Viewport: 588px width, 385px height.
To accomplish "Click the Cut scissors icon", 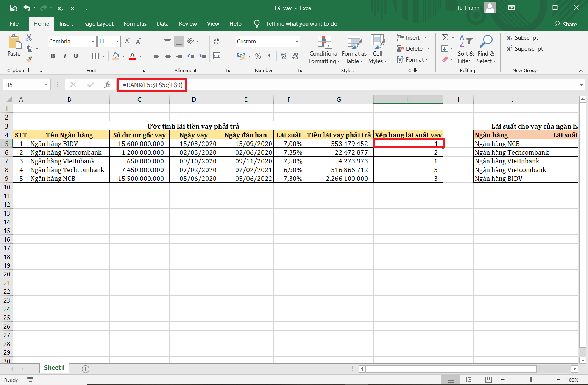I will pyautogui.click(x=29, y=38).
